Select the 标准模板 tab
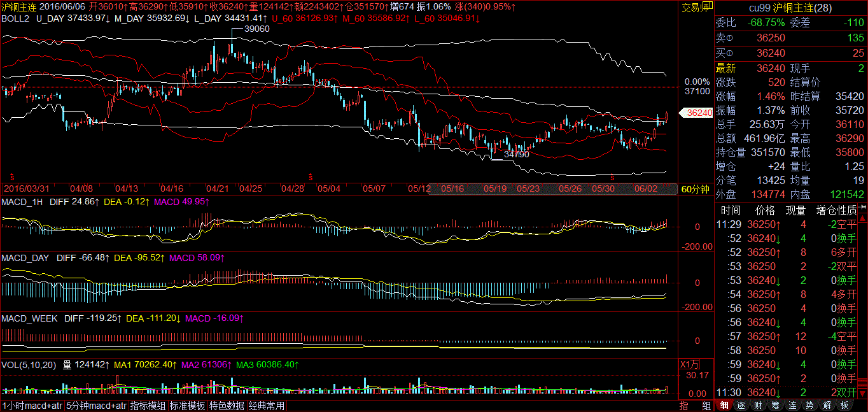The width and height of the screenshot is (868, 412). click(188, 406)
